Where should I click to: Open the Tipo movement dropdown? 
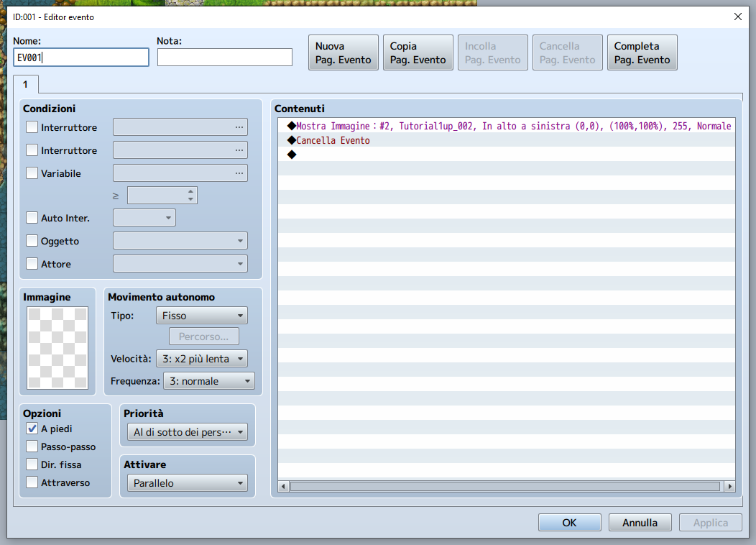[x=201, y=316]
